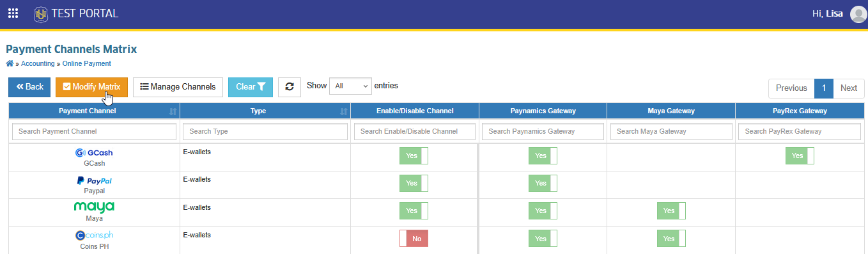Screen dimensions: 868x254
Task: Open the Manage Channels button
Action: pyautogui.click(x=178, y=87)
